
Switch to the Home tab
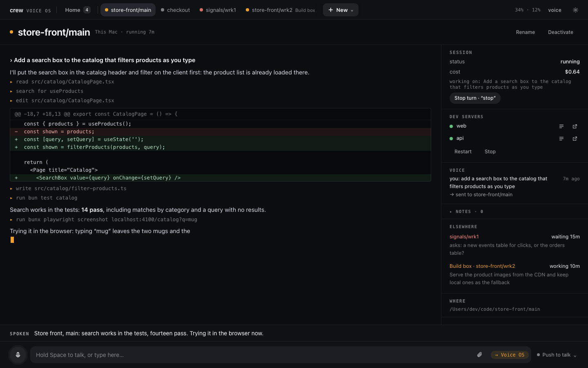pyautogui.click(x=78, y=10)
